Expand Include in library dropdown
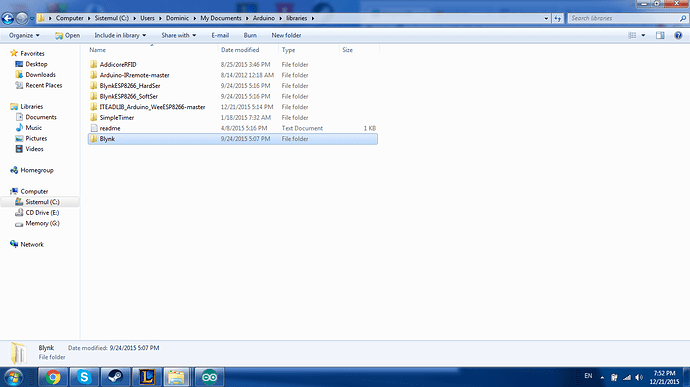 pyautogui.click(x=120, y=35)
